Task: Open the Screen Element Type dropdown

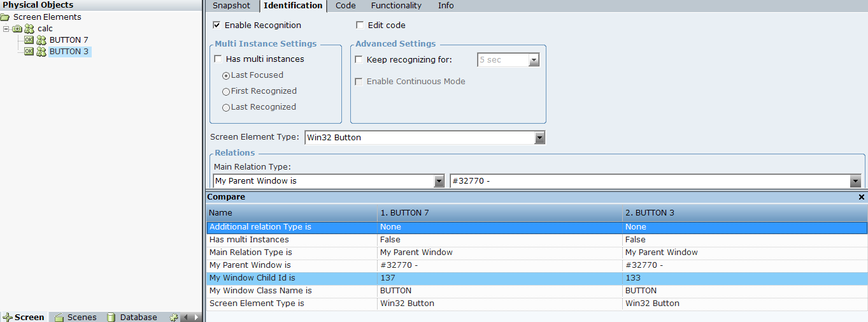Action: point(539,138)
